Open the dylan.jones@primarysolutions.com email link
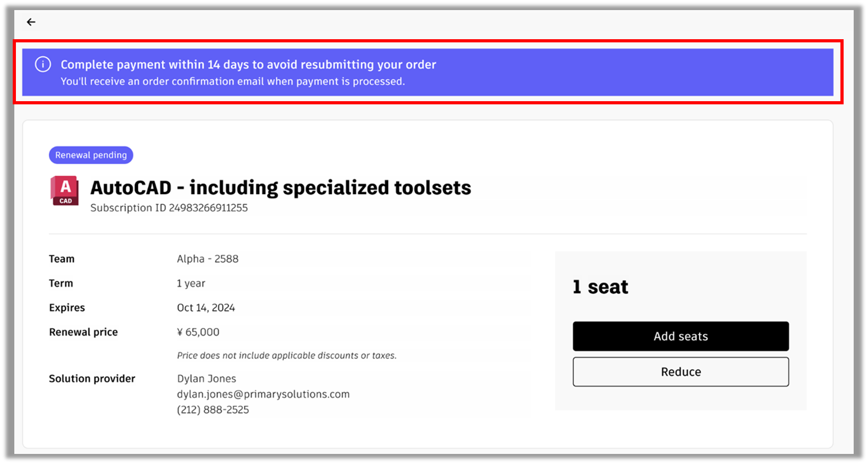 coord(263,394)
